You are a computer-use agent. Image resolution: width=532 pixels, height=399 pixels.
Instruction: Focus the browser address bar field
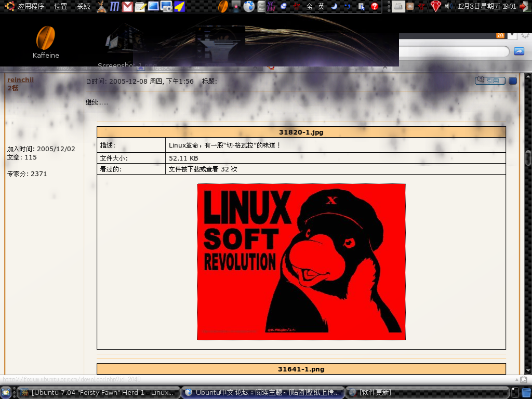[x=454, y=51]
